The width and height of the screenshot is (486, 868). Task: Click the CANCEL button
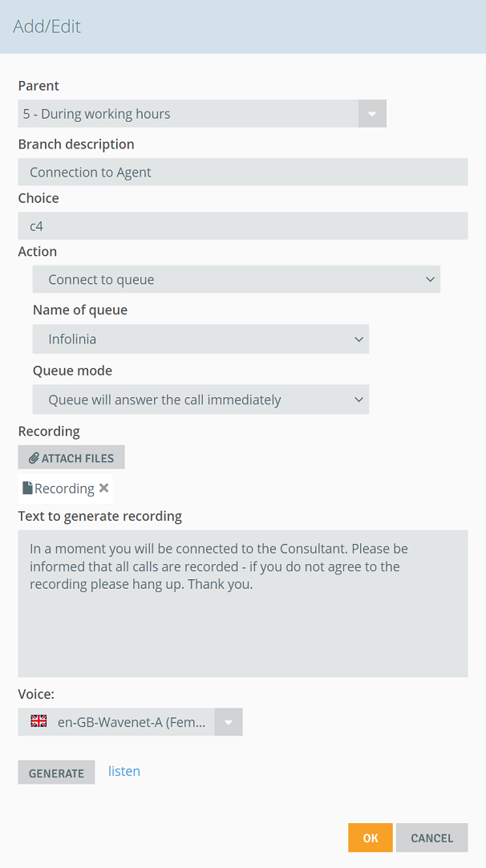click(x=431, y=838)
